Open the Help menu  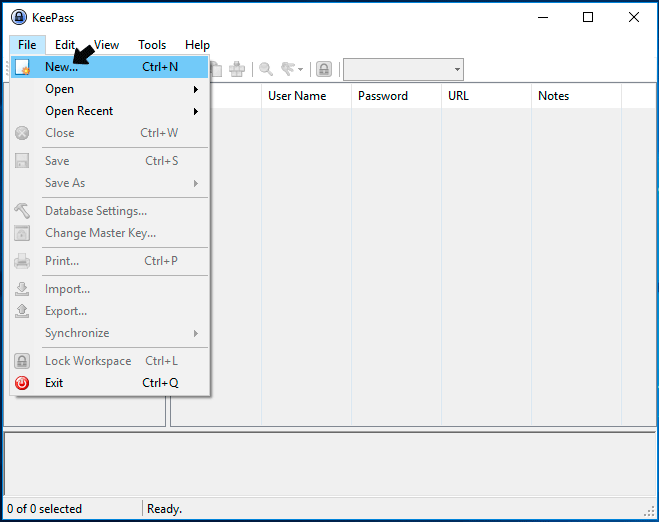[x=197, y=45]
